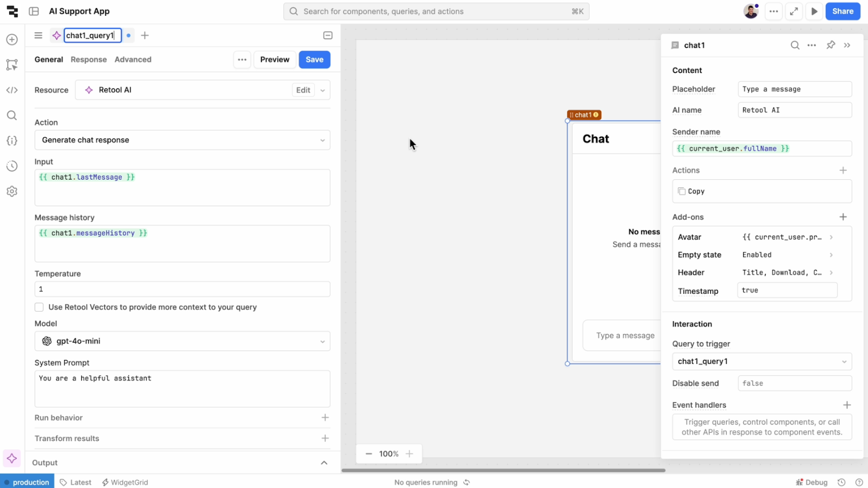Switch to the Advanced tab
Viewport: 868px width, 488px height.
(x=133, y=60)
